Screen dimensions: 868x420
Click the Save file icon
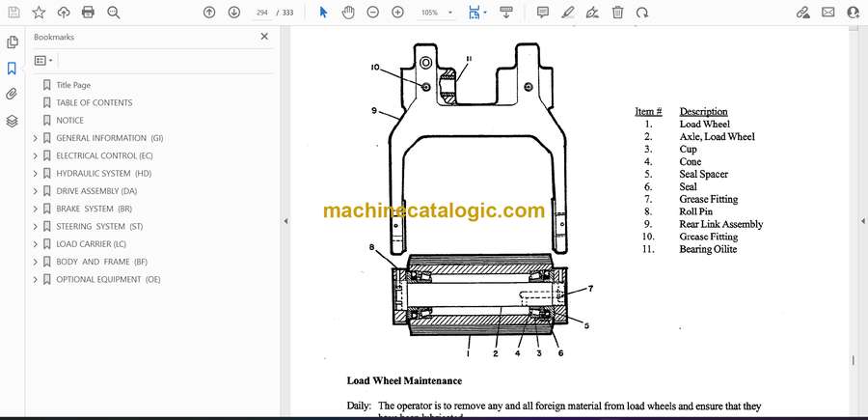click(14, 13)
